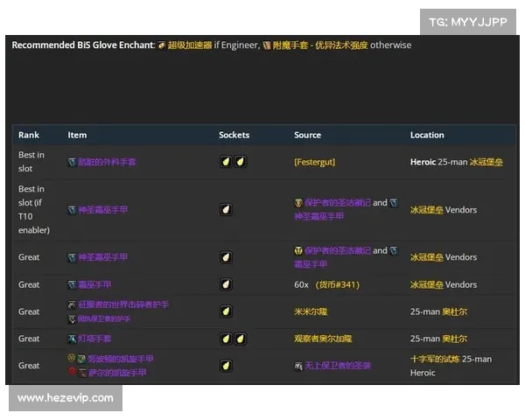The width and height of the screenshot is (525, 420).
Task: Open the 米米尔隆 boss link
Action: [311, 311]
